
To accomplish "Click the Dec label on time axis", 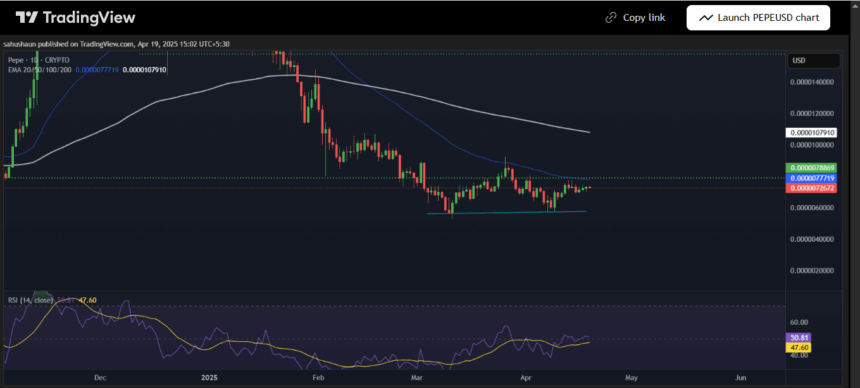I will (x=100, y=378).
